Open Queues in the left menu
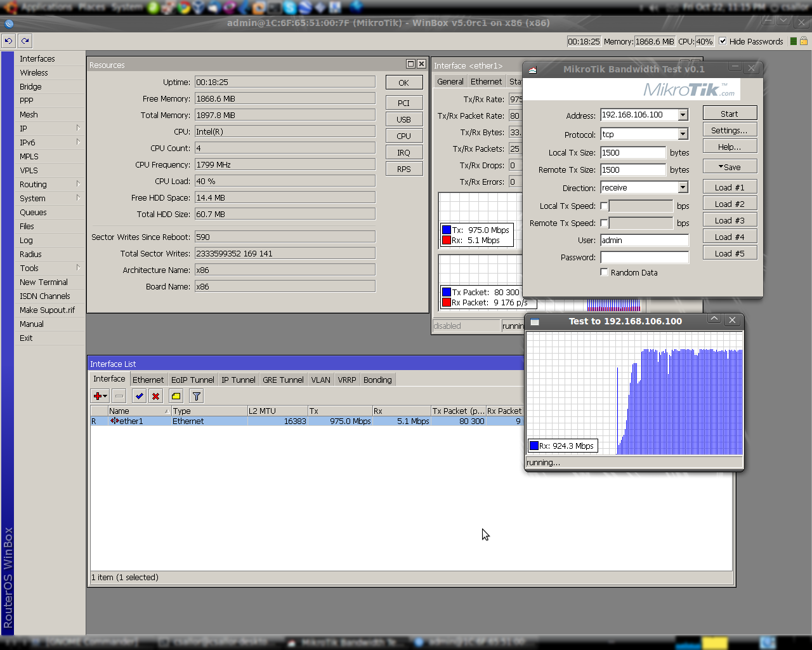Image resolution: width=812 pixels, height=650 pixels. tap(33, 213)
